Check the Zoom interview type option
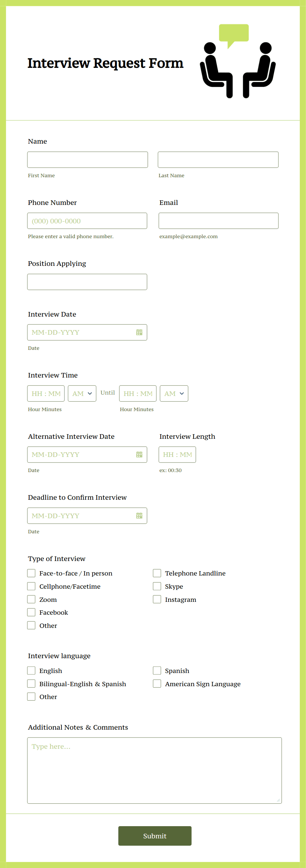 tap(31, 599)
